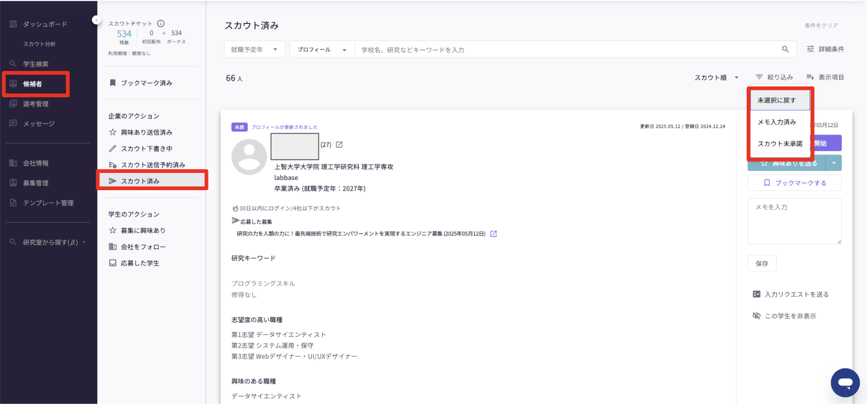
Task: Click star icon beside 興味あり送信済み
Action: [x=113, y=132]
